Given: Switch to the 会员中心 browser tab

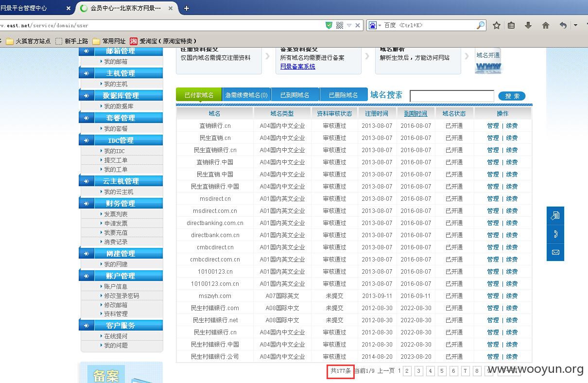Looking at the screenshot, I should (125, 8).
